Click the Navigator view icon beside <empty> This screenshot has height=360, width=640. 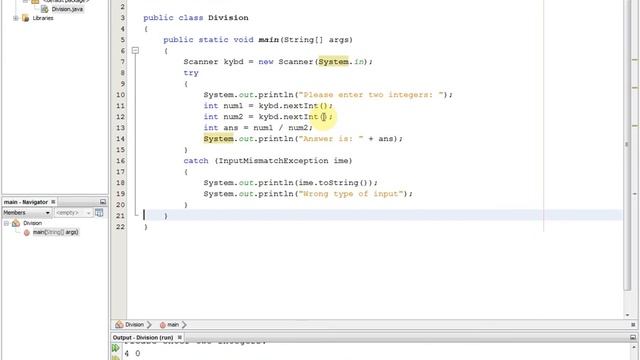[99, 213]
